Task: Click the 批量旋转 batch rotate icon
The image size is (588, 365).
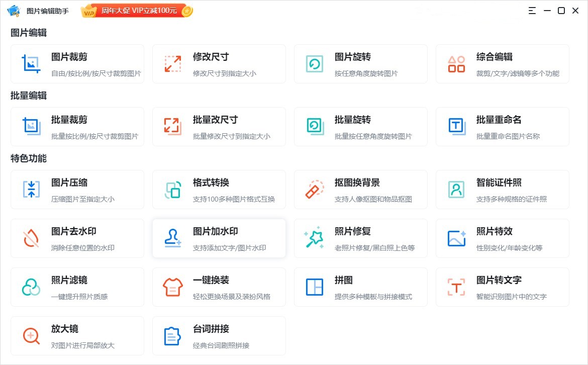Action: (x=314, y=127)
